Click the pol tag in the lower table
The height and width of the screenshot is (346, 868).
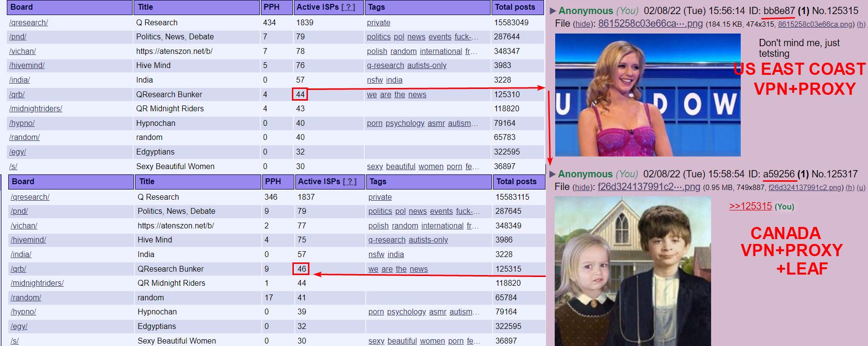click(x=401, y=211)
